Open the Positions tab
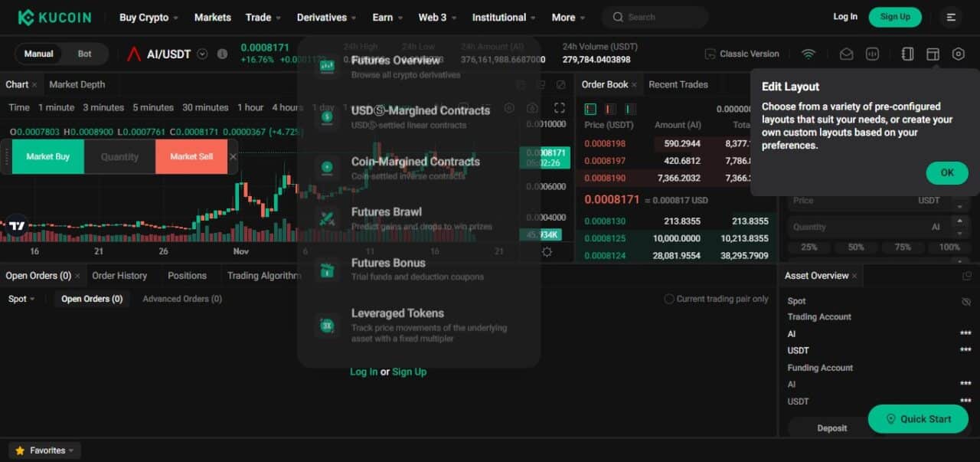The image size is (980, 462). tap(187, 275)
